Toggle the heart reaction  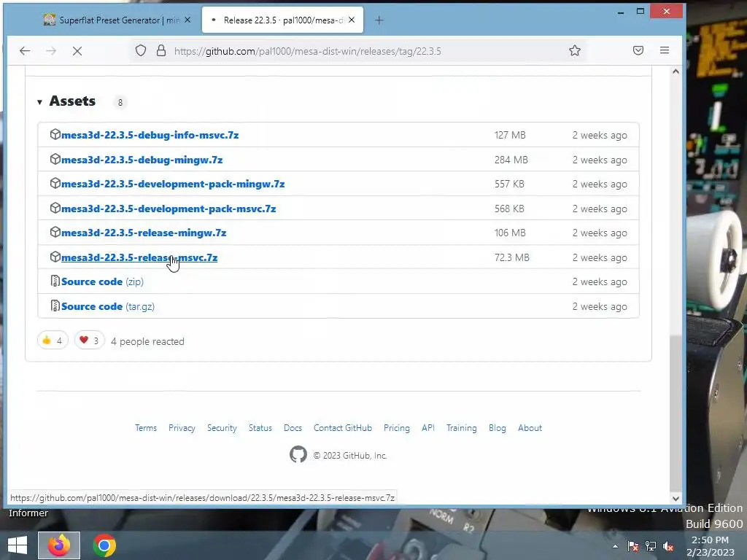click(90, 341)
